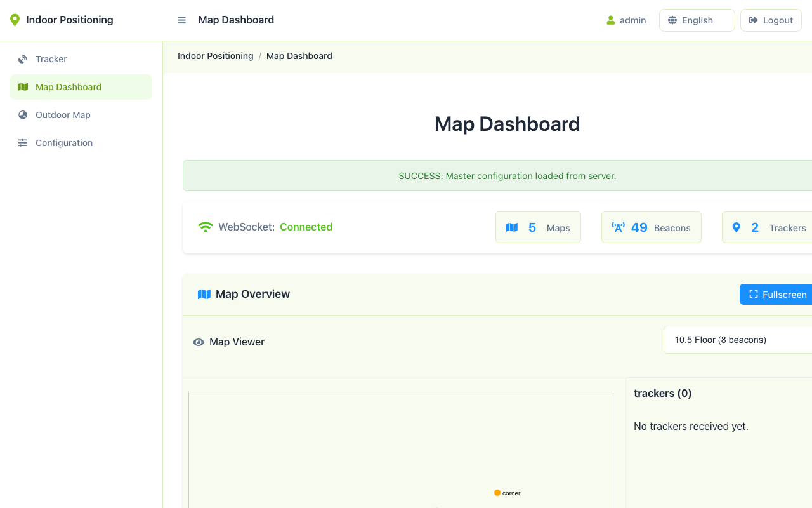Open the 10.5 Floor map selector dropdown
The image size is (812, 508).
tap(738, 340)
